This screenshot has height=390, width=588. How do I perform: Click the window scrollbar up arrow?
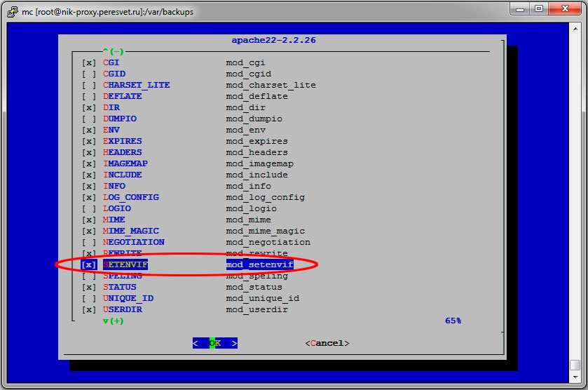pyautogui.click(x=575, y=27)
